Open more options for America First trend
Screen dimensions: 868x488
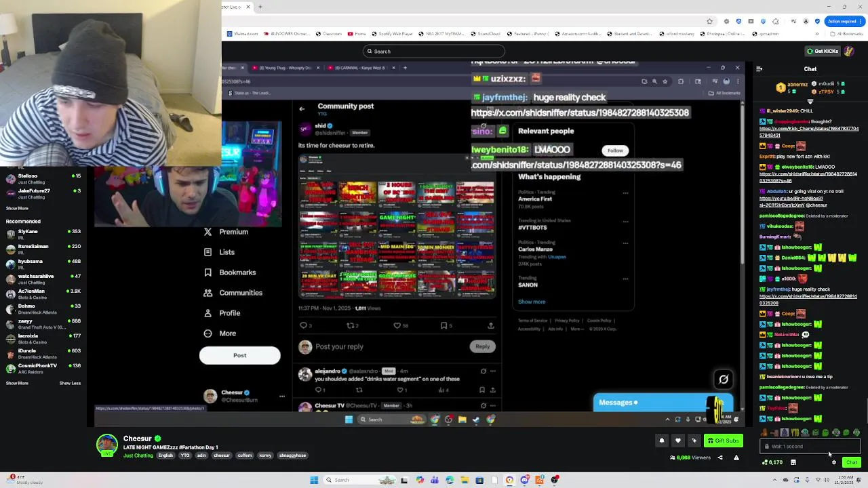(625, 193)
